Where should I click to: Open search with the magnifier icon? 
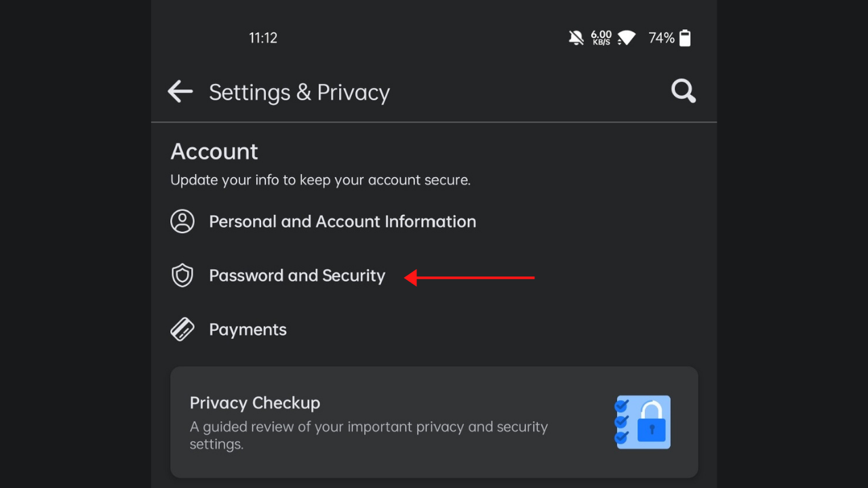[x=684, y=91]
